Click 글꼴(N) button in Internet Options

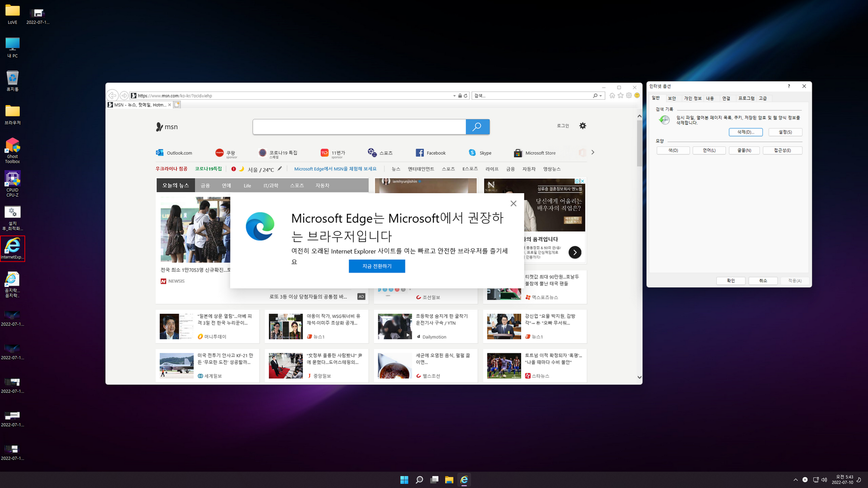pos(744,151)
